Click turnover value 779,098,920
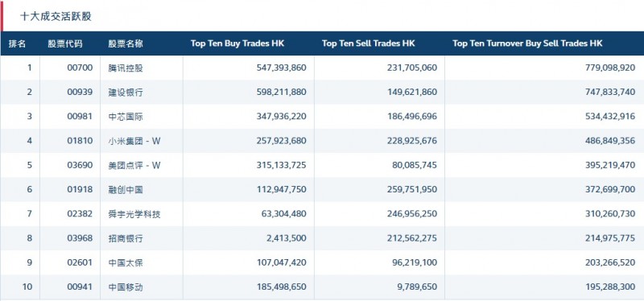644x301 pixels. [610, 68]
